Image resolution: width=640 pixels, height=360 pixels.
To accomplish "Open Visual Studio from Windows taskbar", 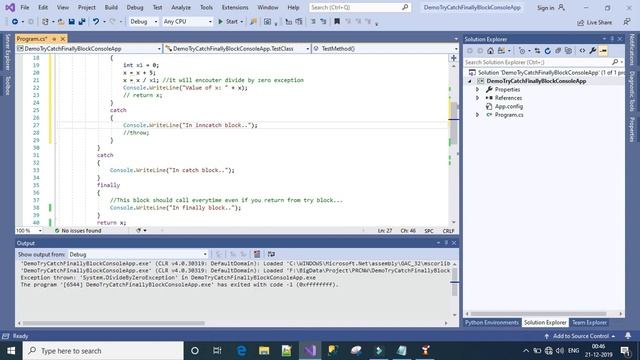I will tap(310, 351).
